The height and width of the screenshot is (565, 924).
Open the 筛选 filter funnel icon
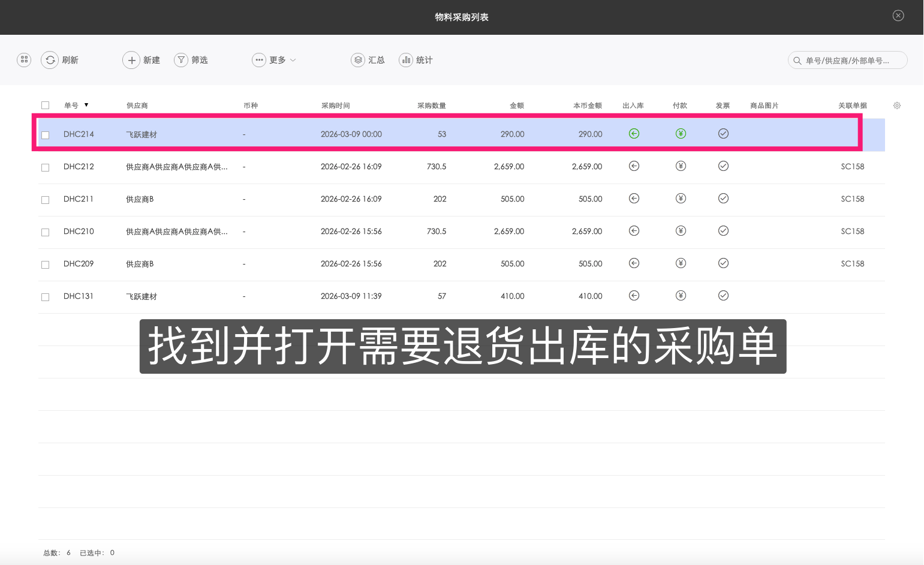181,60
